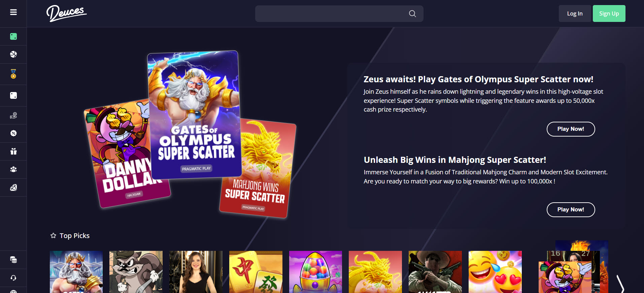644x293 pixels.
Task: Open the stacked coins sidebar icon
Action: pos(13,260)
